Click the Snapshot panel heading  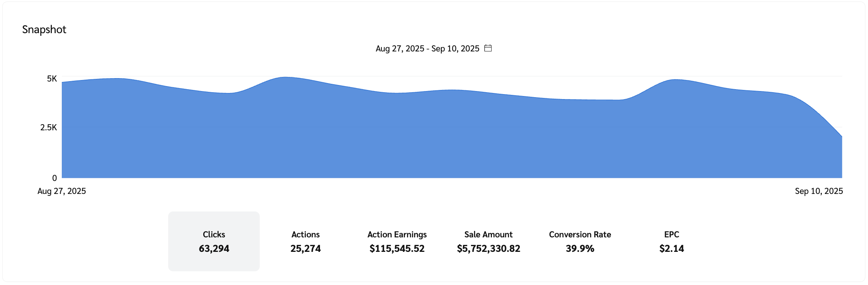click(x=44, y=29)
